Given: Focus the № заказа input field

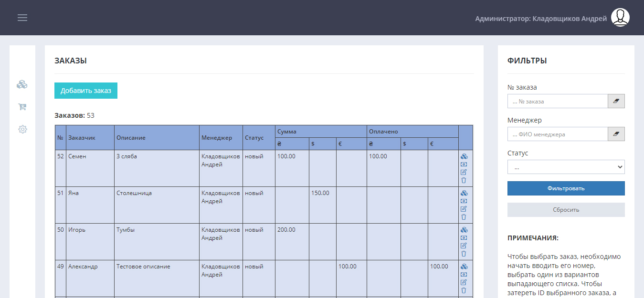Looking at the screenshot, I should tap(557, 101).
